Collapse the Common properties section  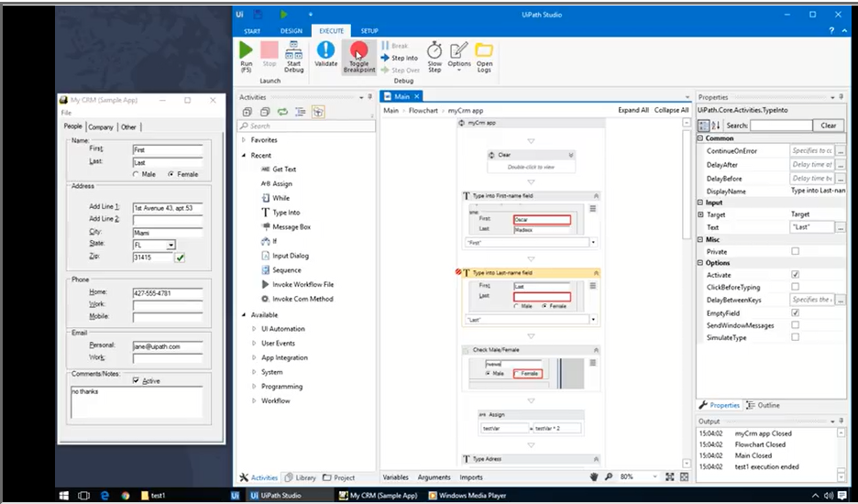click(699, 138)
